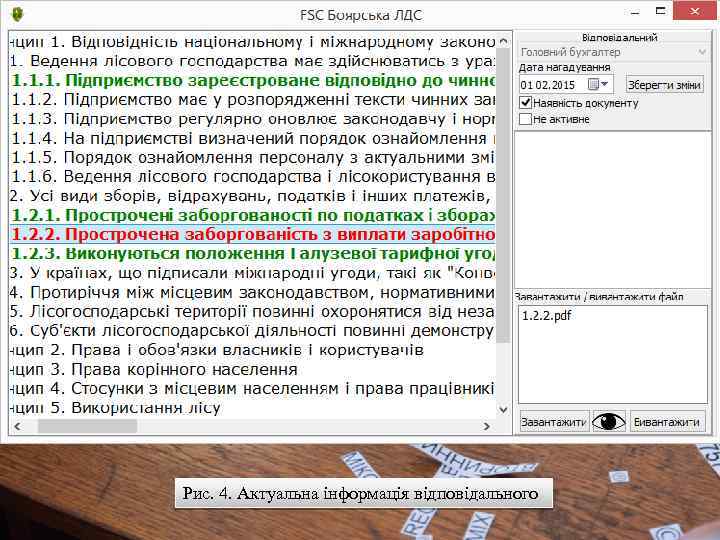The height and width of the screenshot is (540, 720).
Task: Select row 1.1.5 Порядок ознайомлення персоналу
Action: (252, 158)
